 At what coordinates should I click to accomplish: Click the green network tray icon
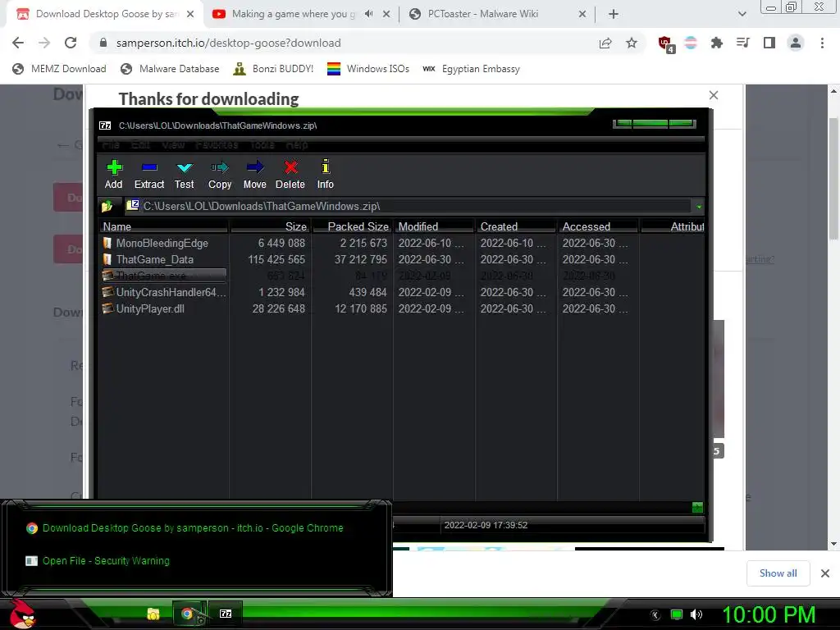[x=677, y=614]
